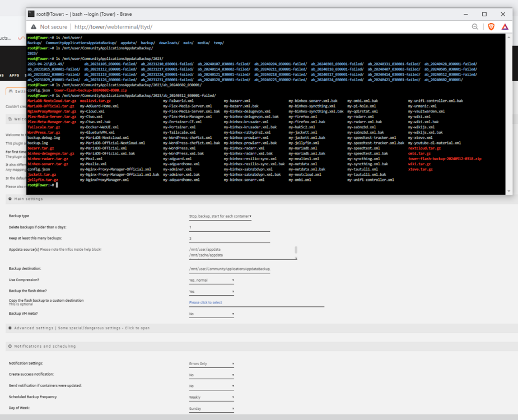Click the Please click to select link
The image size is (518, 420).
[x=206, y=302]
